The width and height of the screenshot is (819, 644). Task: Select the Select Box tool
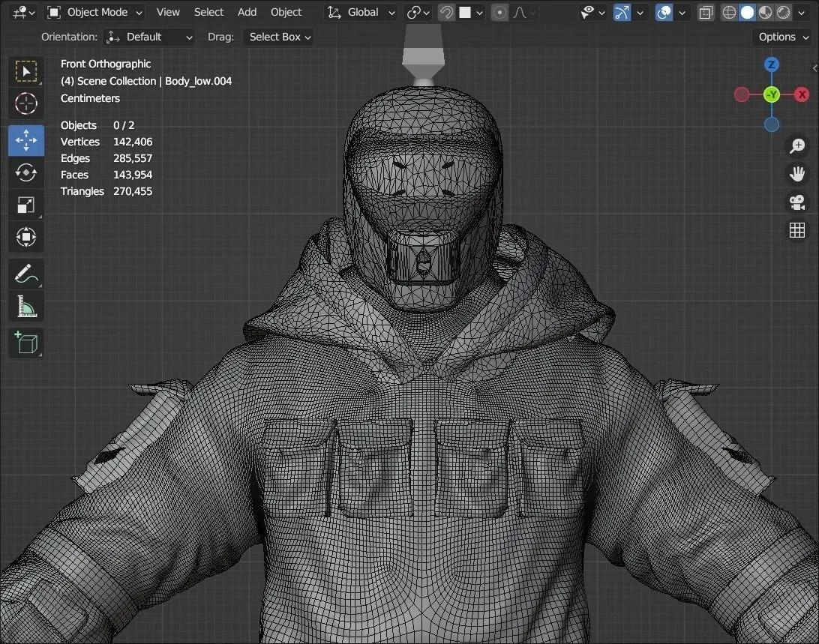pyautogui.click(x=26, y=71)
